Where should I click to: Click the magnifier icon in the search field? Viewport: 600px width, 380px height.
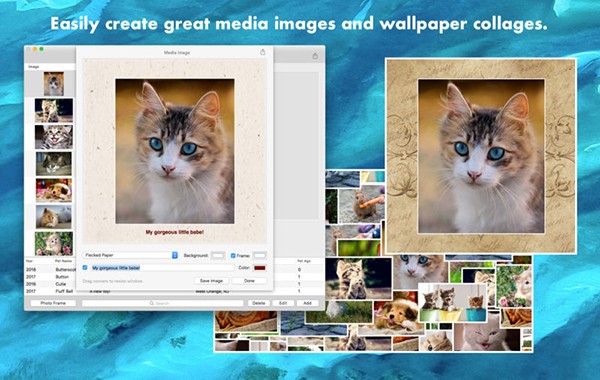[152, 303]
